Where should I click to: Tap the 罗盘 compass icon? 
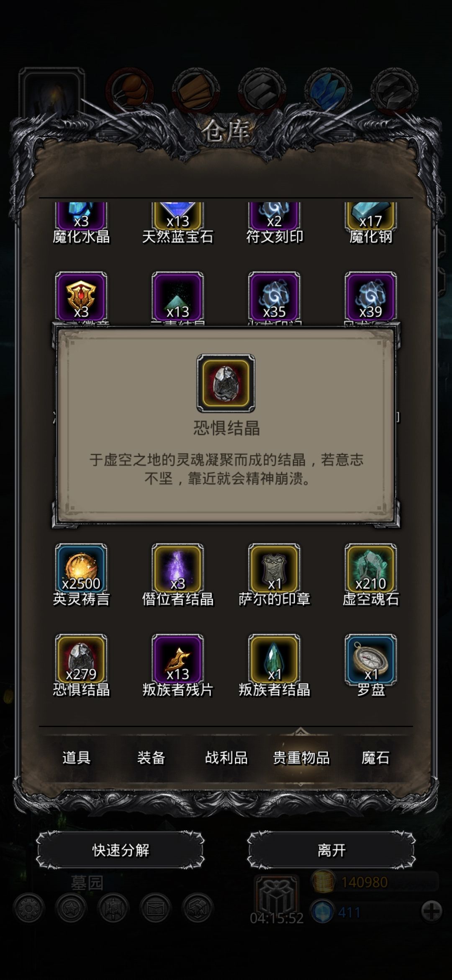click(x=370, y=659)
